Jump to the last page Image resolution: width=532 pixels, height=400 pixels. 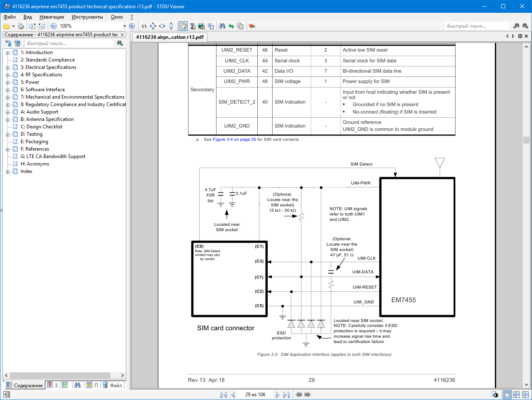click(x=287, y=395)
